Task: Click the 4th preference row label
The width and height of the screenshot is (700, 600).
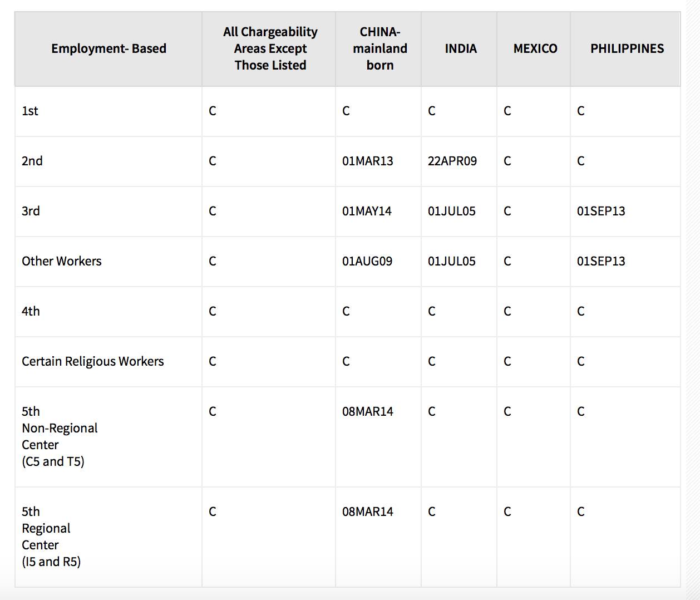Action: (31, 312)
